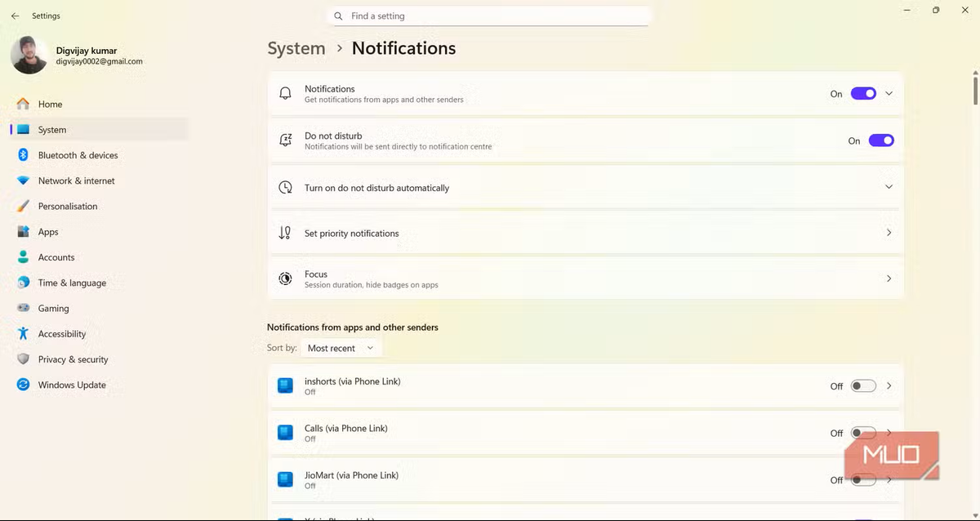Click the Focus target icon
Image resolution: width=980 pixels, height=521 pixels.
285,278
